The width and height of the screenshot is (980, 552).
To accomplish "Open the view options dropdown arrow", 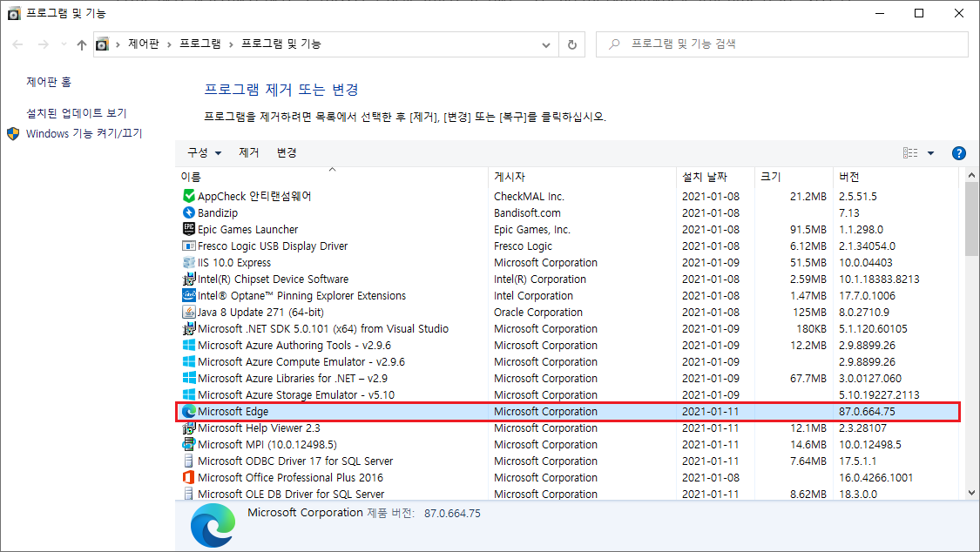I will tap(930, 153).
